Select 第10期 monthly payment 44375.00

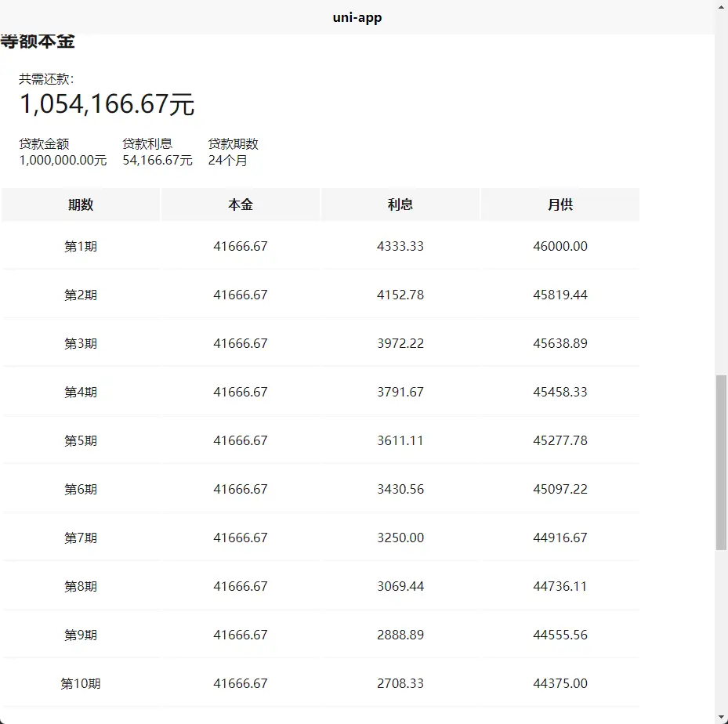click(560, 684)
